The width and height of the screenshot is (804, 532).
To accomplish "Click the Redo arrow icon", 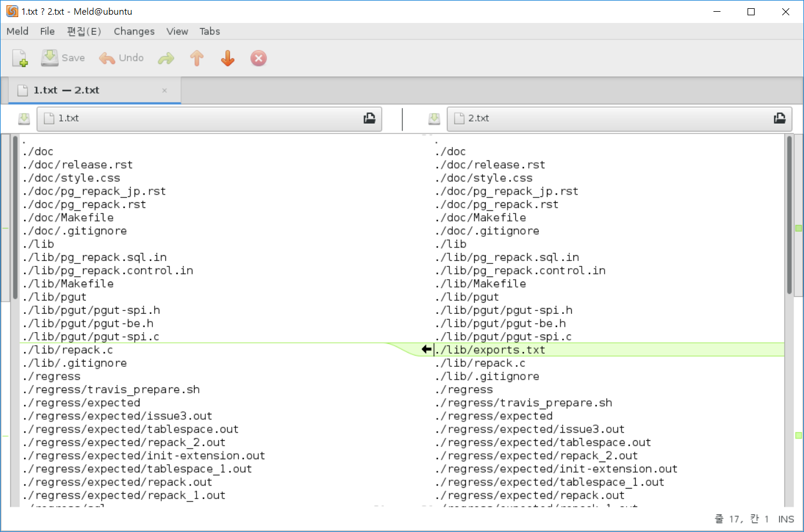I will click(165, 58).
